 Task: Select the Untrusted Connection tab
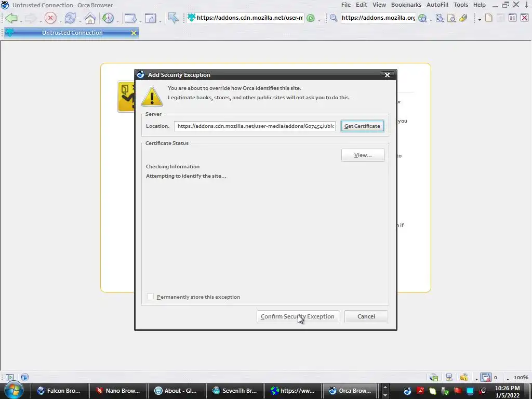pos(72,33)
